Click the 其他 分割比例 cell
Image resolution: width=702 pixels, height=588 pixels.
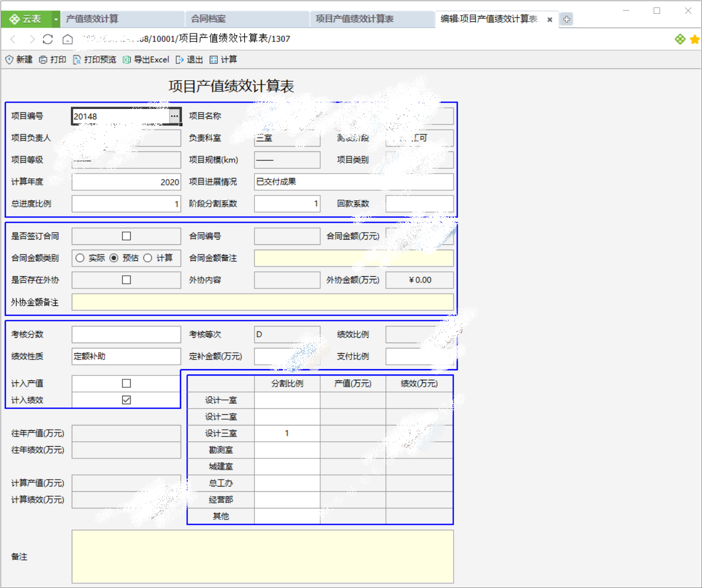click(287, 516)
